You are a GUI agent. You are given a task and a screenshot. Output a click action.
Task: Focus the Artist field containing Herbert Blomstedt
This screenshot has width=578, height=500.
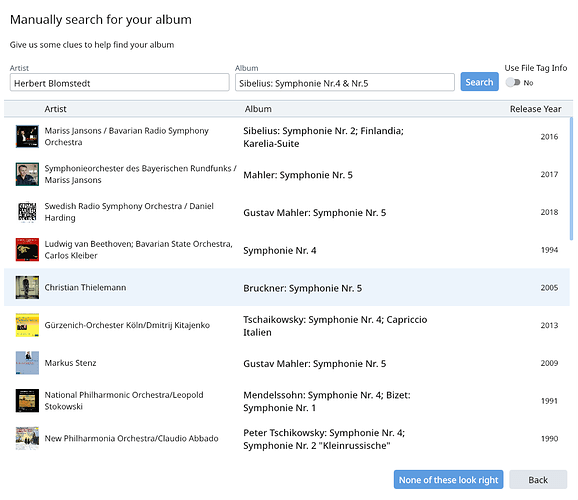click(119, 82)
